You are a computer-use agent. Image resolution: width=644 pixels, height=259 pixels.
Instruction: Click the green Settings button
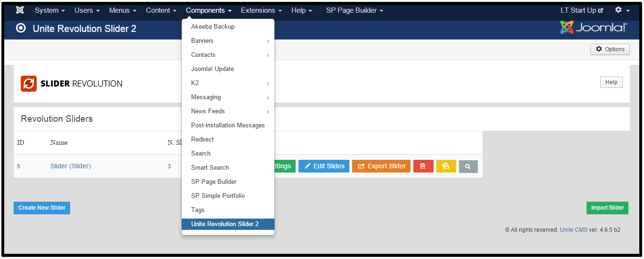[284, 166]
